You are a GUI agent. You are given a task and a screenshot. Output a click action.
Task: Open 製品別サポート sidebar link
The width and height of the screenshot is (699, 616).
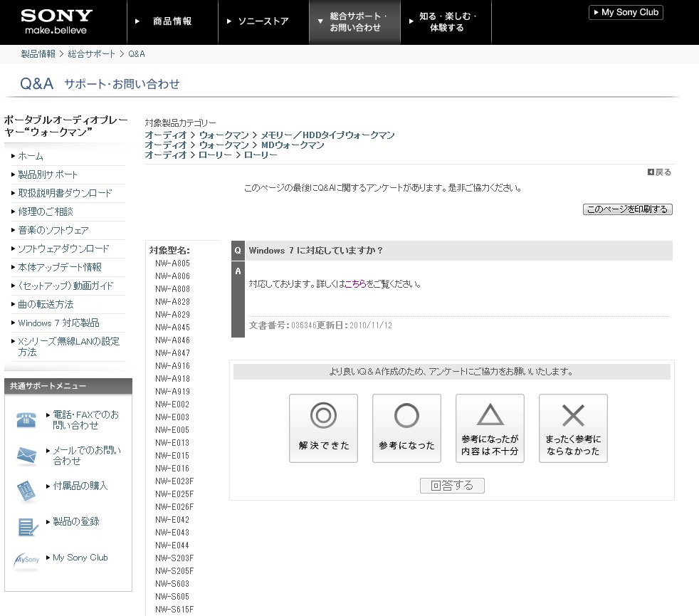[x=48, y=175]
